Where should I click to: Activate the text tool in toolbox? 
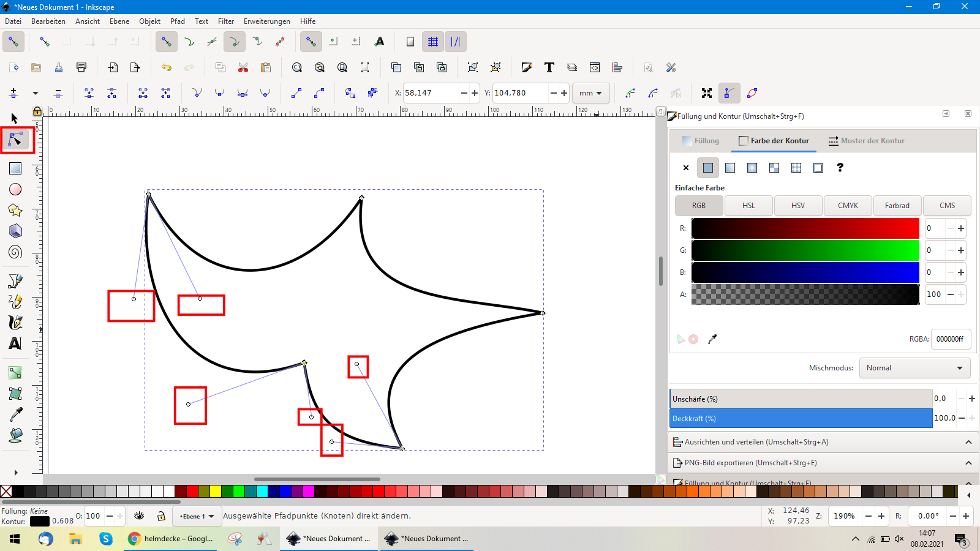point(15,343)
